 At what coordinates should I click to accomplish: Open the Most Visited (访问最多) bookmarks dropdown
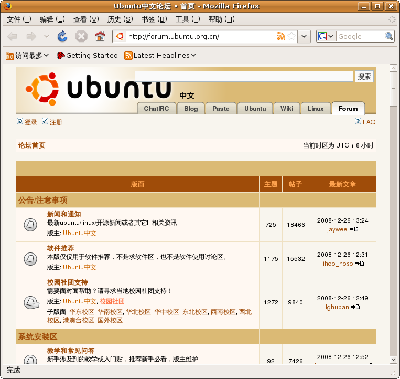[x=28, y=55]
